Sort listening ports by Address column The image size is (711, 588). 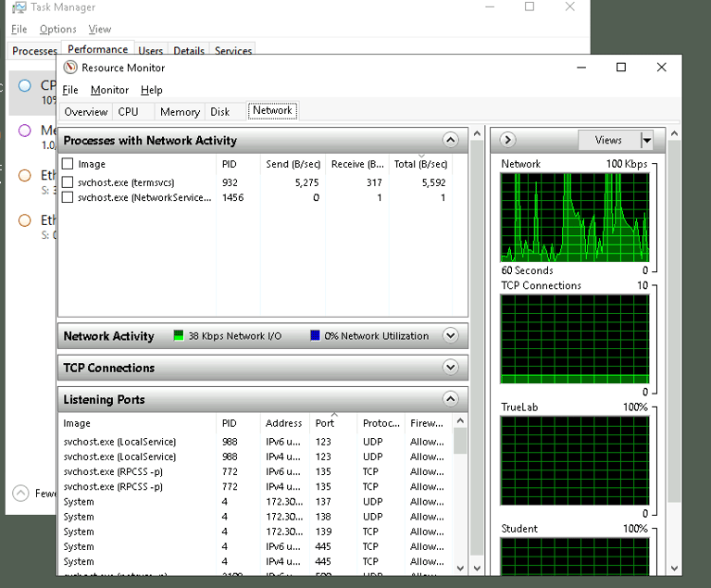[285, 423]
